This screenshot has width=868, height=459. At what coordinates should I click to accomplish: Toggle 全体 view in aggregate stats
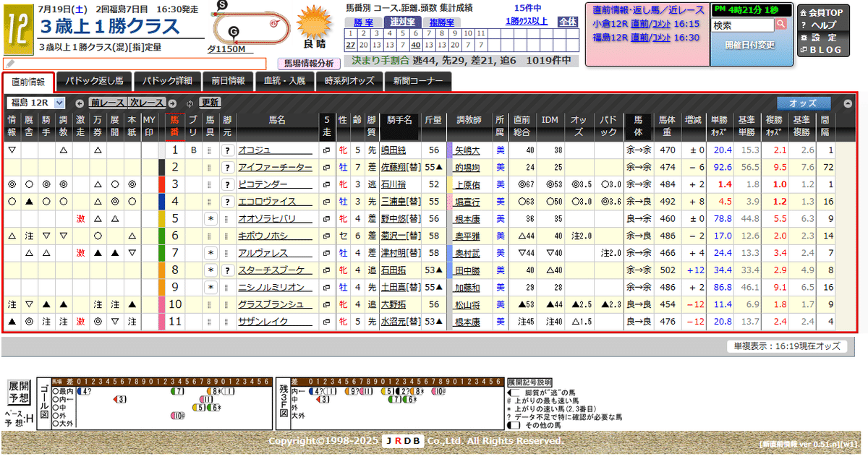click(567, 22)
